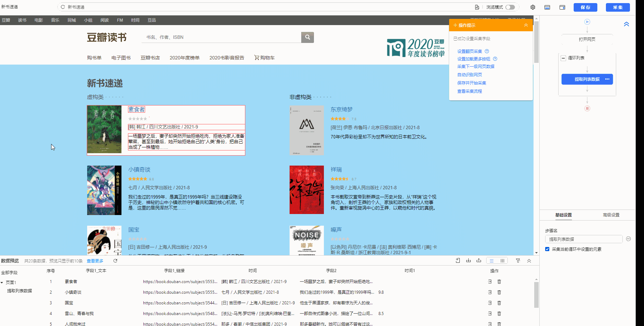This screenshot has width=644, height=326.
Task: Click the arrow-into-box icon for row 4 雪山、青春与我
Action: click(490, 313)
